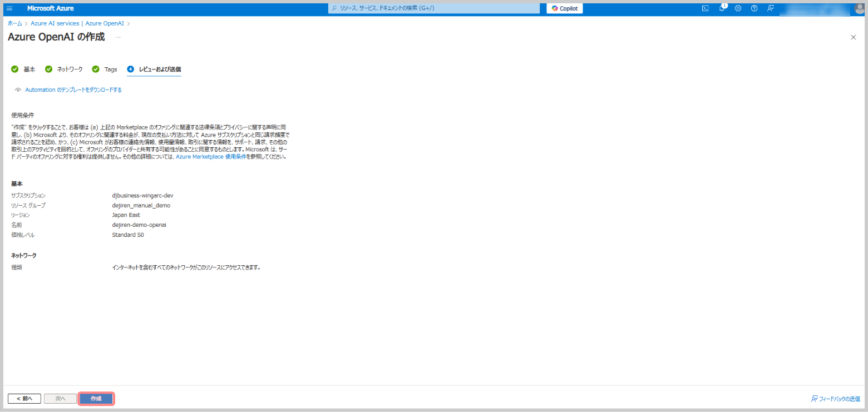
Task: Click the ネットワーク section heading
Action: [24, 255]
